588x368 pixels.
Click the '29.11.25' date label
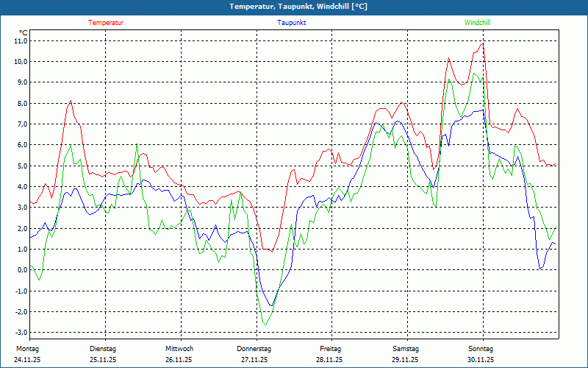pos(405,360)
